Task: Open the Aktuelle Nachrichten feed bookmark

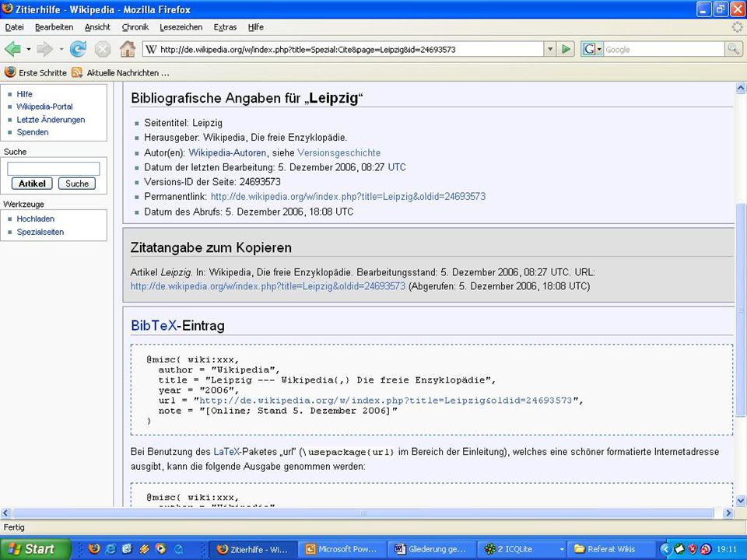Action: coord(120,72)
